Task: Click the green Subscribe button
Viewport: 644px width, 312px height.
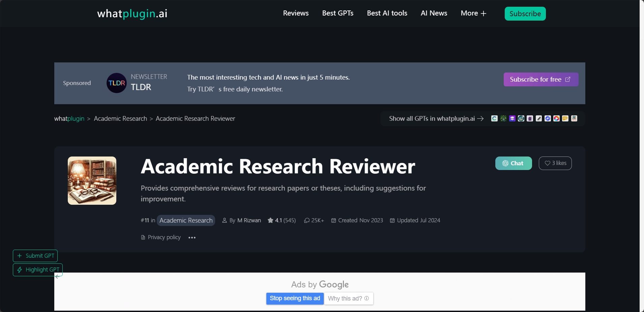Action: [525, 13]
